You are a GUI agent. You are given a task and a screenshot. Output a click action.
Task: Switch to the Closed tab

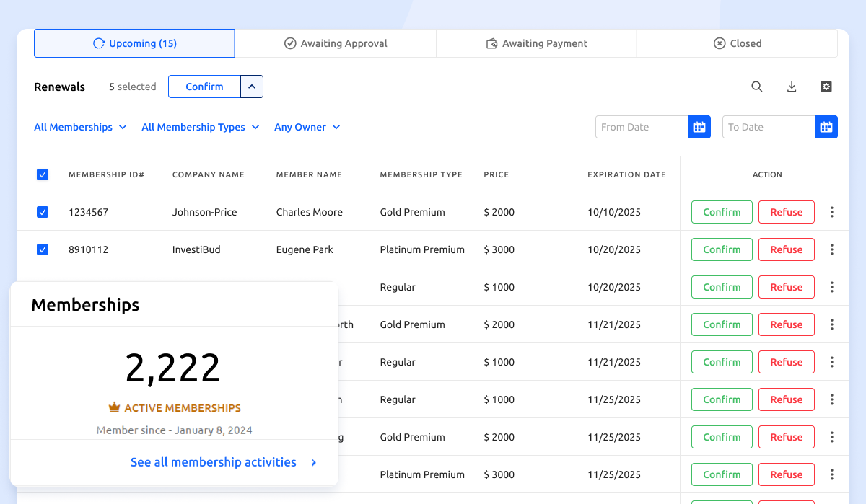738,43
